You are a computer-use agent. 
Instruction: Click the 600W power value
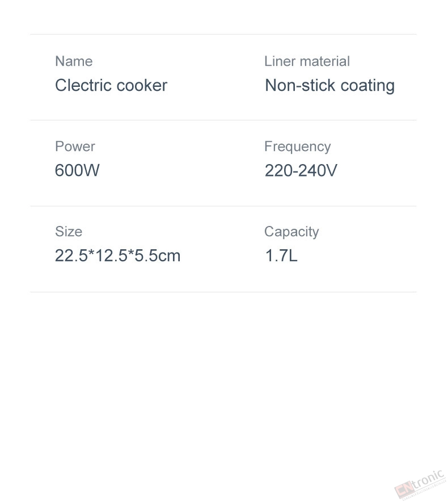77,170
